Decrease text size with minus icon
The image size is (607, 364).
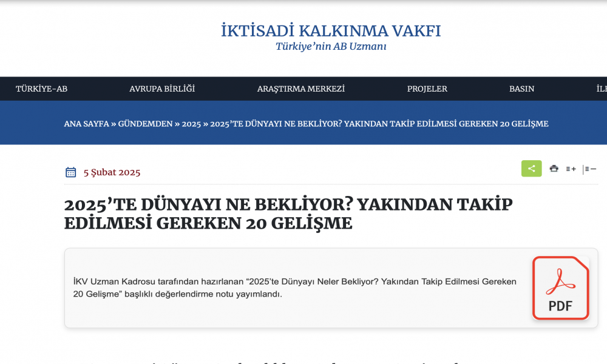(589, 169)
